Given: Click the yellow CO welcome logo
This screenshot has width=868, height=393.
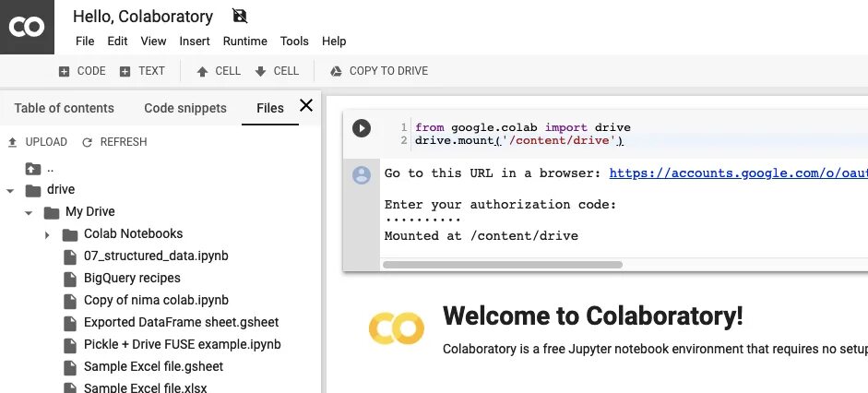Looking at the screenshot, I should coord(397,328).
